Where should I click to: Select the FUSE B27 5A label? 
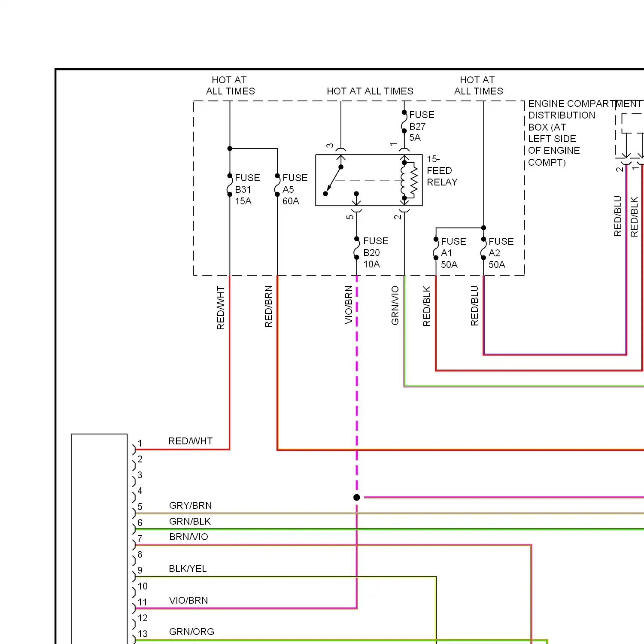tap(422, 126)
